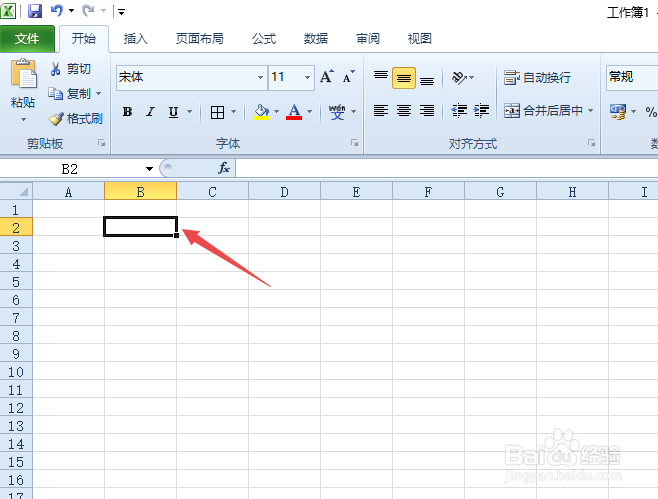Toggle Bold formatting
Screen dimensions: 658x499
click(x=128, y=112)
